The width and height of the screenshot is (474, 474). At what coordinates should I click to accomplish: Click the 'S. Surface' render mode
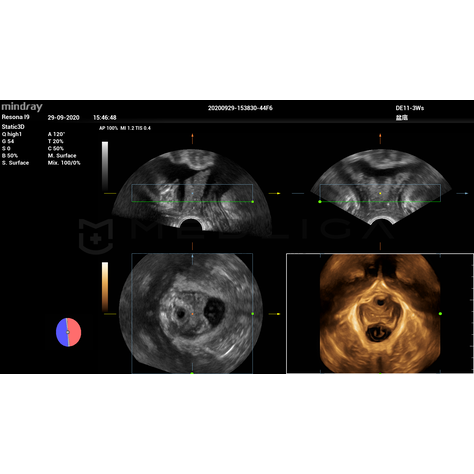pos(15,163)
